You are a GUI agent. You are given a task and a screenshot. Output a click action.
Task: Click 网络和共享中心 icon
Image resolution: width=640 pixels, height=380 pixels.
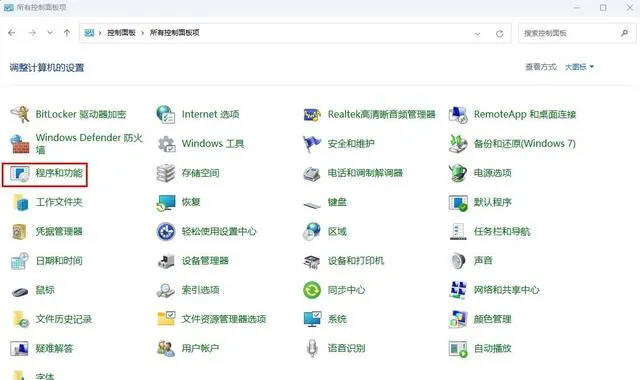[x=458, y=290]
